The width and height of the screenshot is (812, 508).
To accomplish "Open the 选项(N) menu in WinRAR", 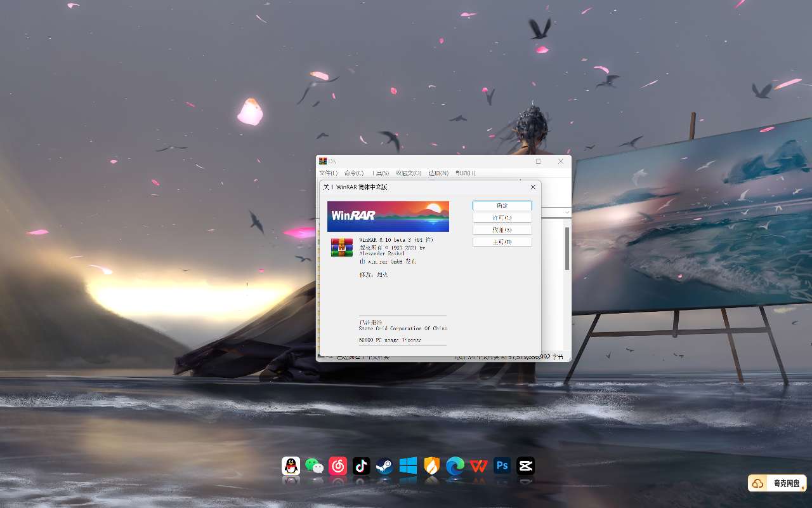I will pyautogui.click(x=438, y=173).
